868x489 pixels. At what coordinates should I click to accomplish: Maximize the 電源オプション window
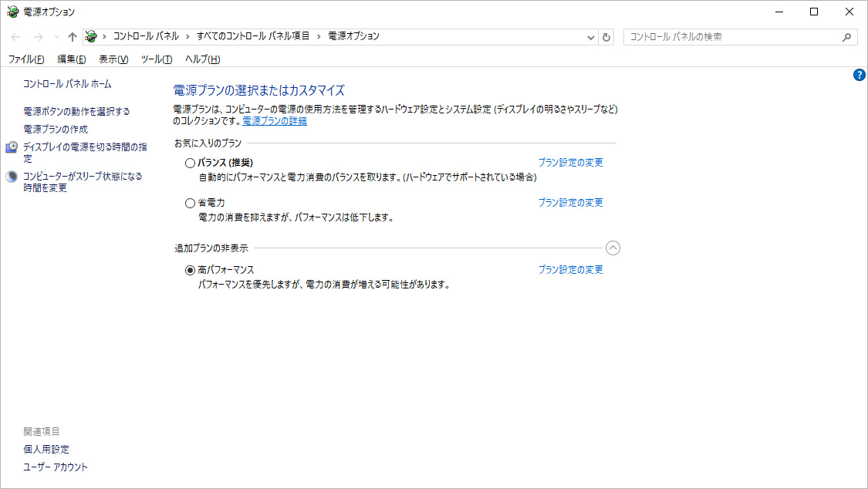[814, 12]
